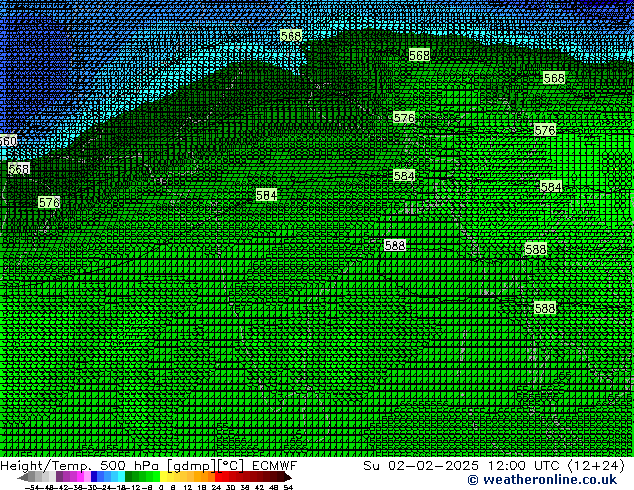Pick the yellow legend swatch above 0
634x490 pixels.
pos(163,476)
